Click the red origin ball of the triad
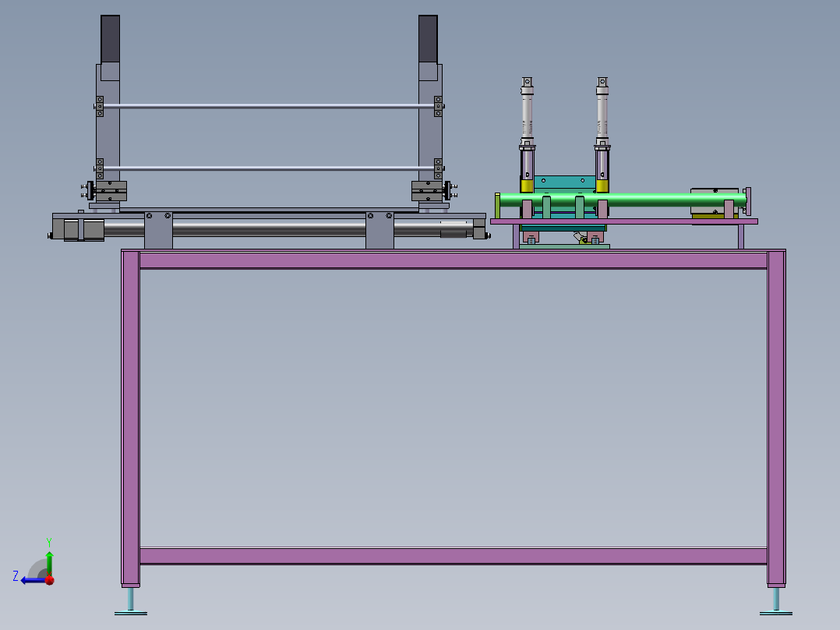 (50, 580)
